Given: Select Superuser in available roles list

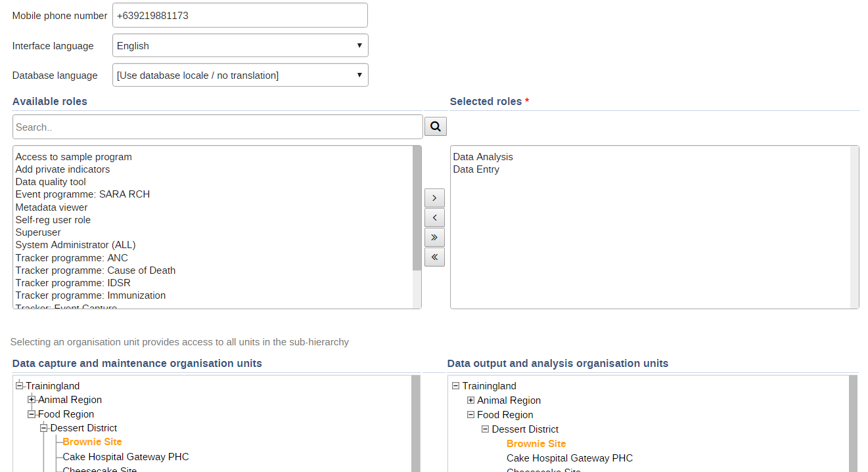Looking at the screenshot, I should [x=38, y=232].
